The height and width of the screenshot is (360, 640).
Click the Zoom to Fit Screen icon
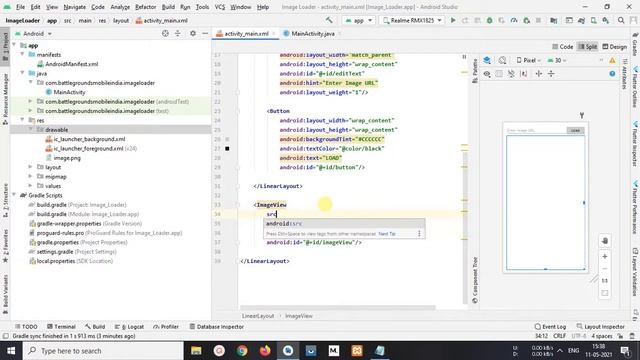605,293
